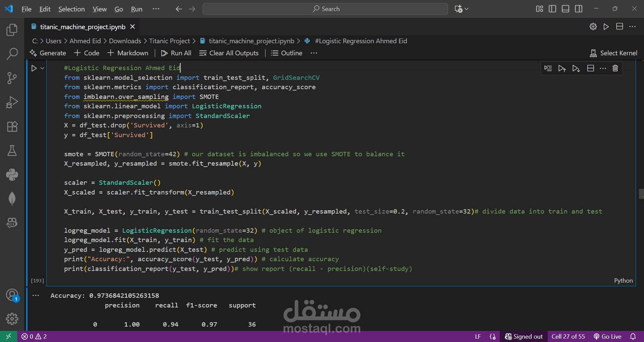The image size is (644, 342).
Task: Open Source Control panel
Action: click(12, 78)
